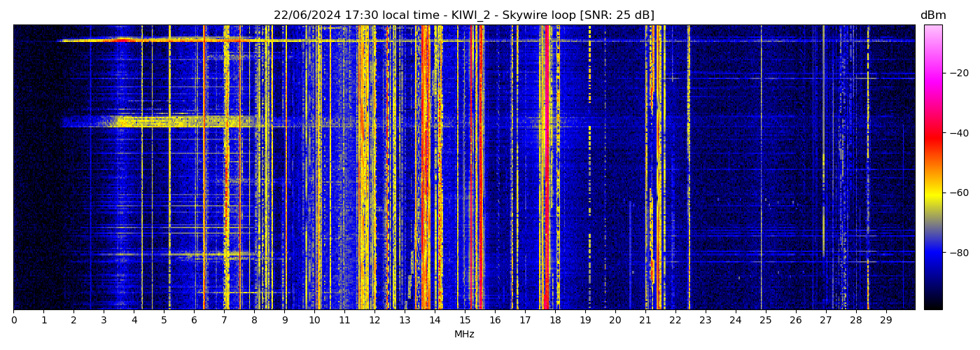This screenshot has width=980, height=350.
Task: Click the 'dBm' colorbar label
Action: [932, 15]
